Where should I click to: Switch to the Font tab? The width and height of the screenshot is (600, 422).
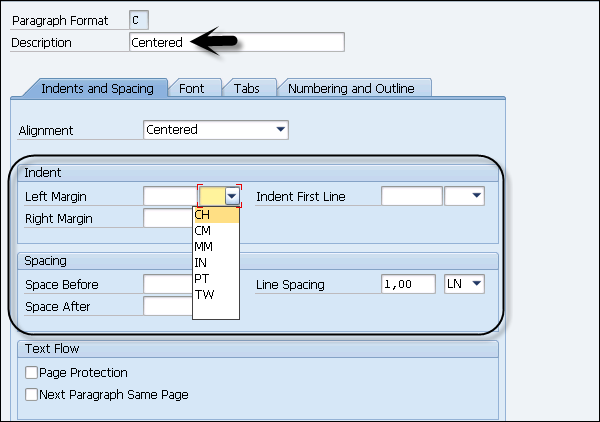coord(191,88)
